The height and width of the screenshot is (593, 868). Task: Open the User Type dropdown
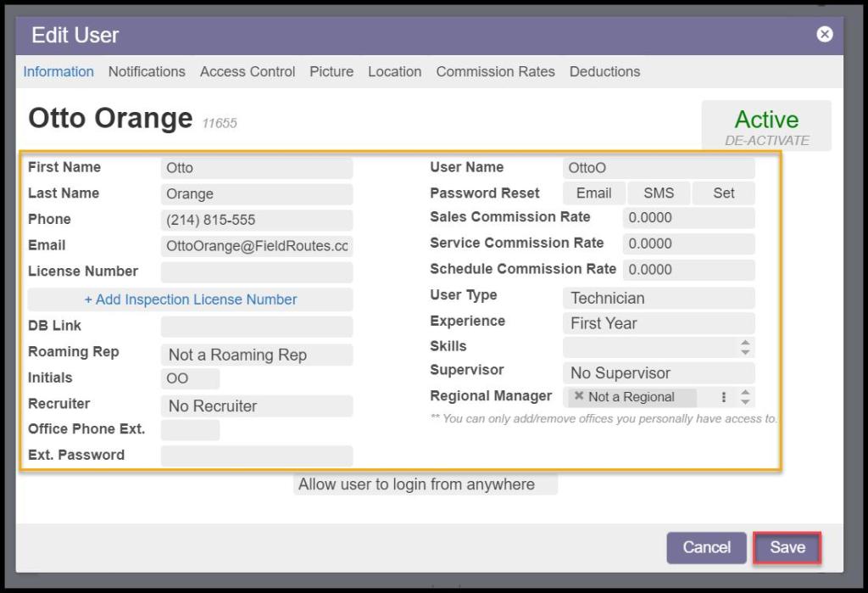[x=658, y=298]
